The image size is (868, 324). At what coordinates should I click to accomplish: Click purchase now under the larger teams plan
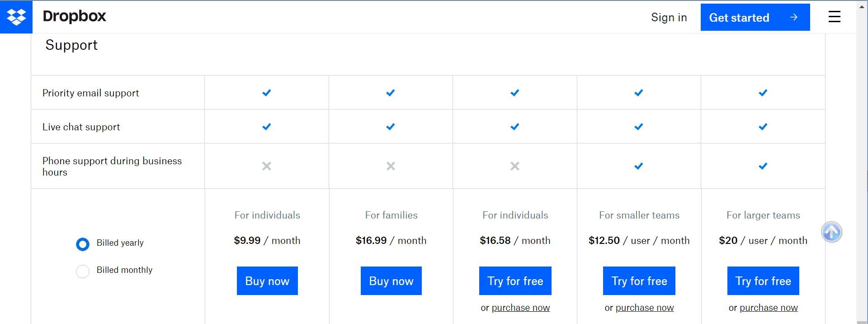[x=769, y=307]
